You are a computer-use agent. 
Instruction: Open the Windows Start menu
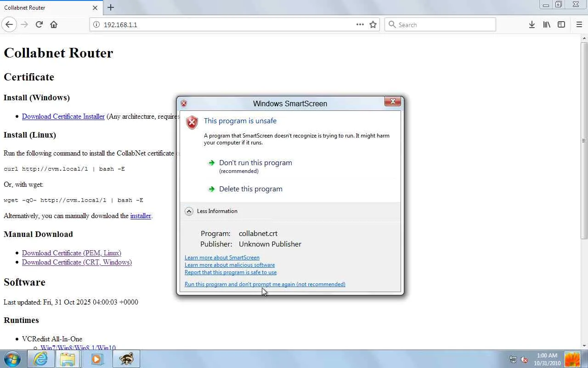point(12,359)
